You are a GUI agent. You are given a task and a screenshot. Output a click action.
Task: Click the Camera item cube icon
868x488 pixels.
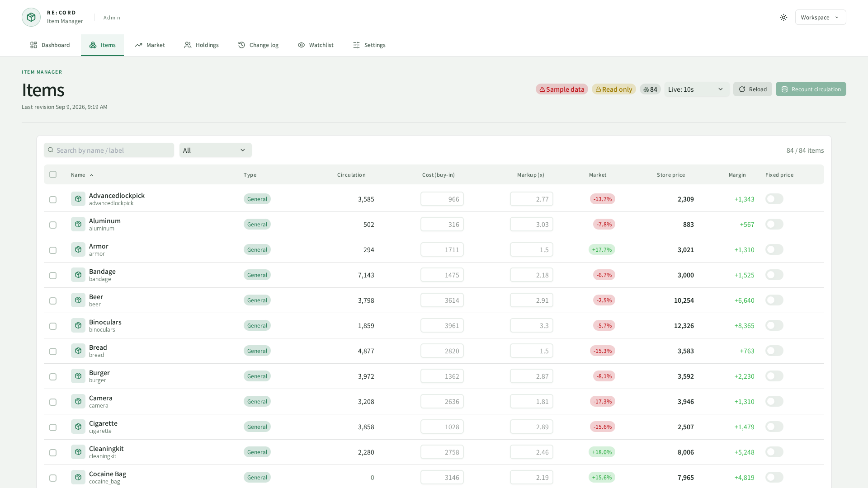click(x=78, y=401)
